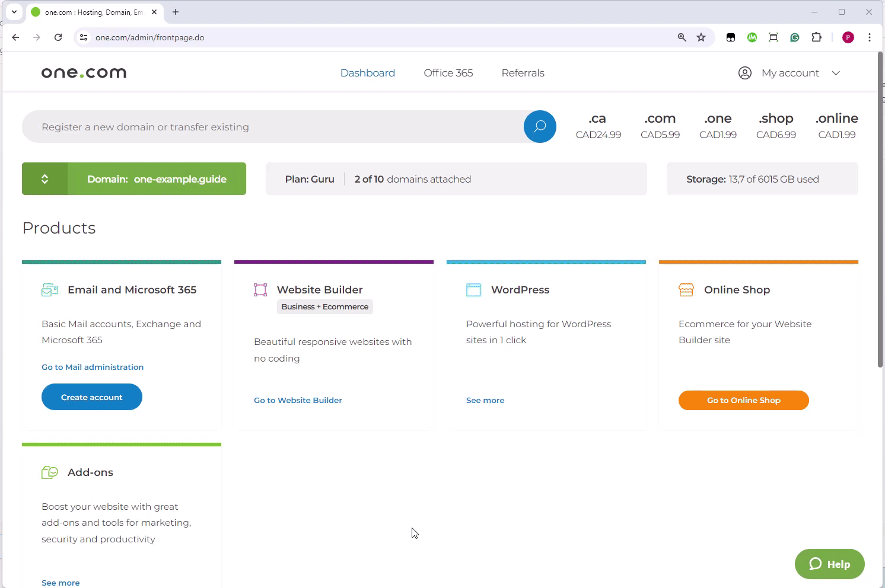Viewport: 885px width, 588px height.
Task: Click the domain search input field
Action: pos(273,126)
